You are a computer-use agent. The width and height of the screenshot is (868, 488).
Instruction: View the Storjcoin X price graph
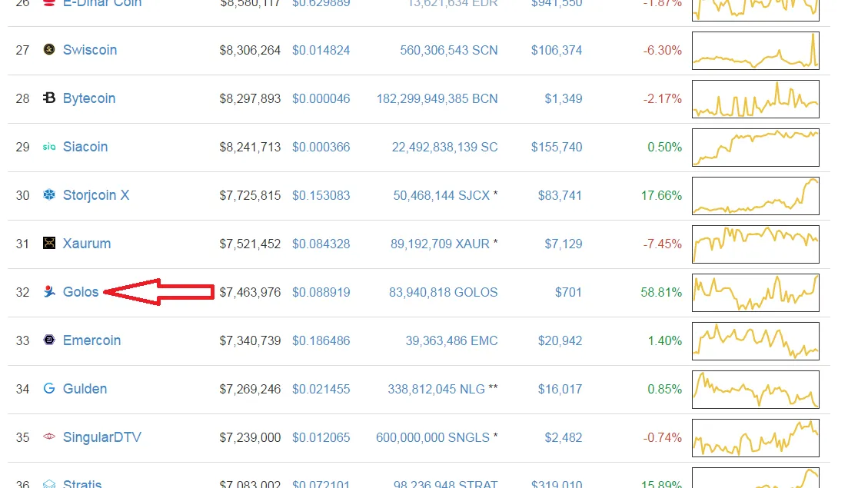click(x=756, y=196)
